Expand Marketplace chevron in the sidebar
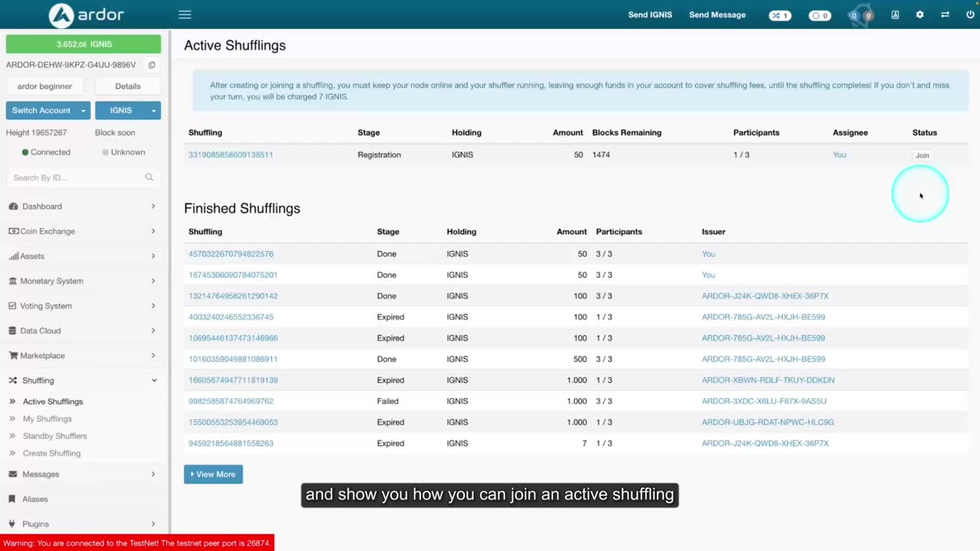Viewport: 980px width, 551px height. tap(153, 356)
